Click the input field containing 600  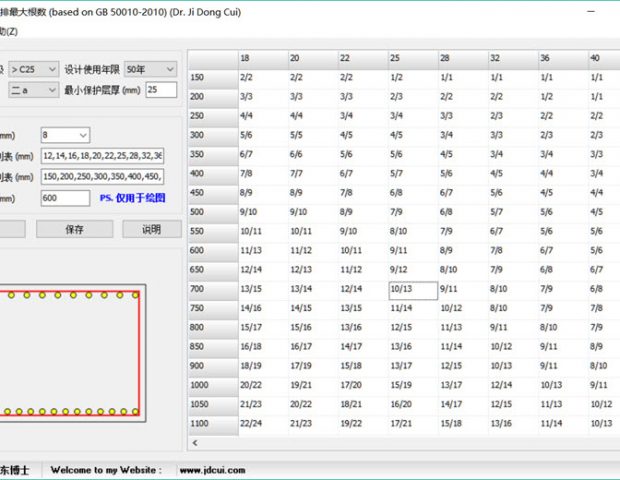pyautogui.click(x=65, y=199)
